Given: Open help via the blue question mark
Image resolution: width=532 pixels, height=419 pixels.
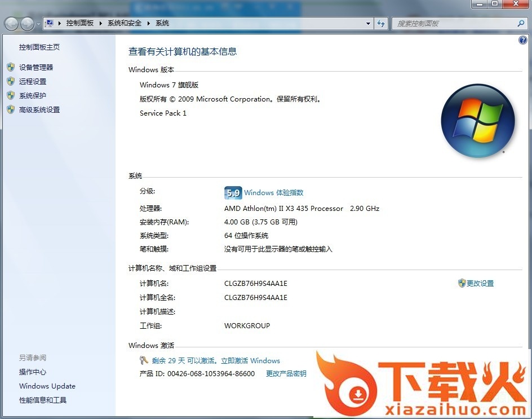Looking at the screenshot, I should 522,40.
